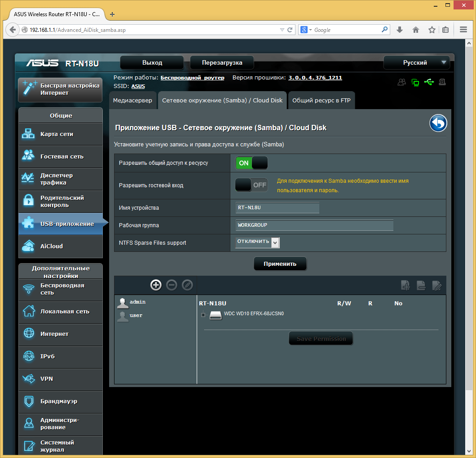Open the URL history dropdown arrow
Image resolution: width=476 pixels, height=458 pixels.
click(282, 30)
